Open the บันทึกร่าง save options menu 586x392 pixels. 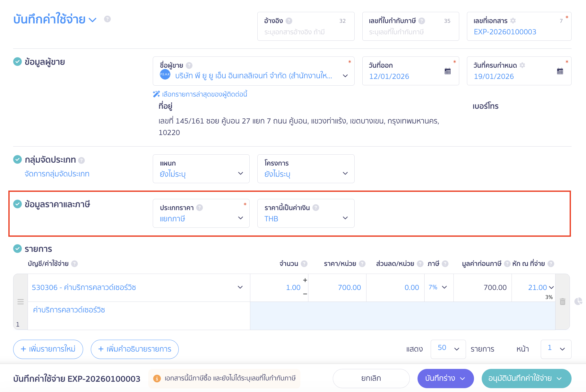coord(462,379)
